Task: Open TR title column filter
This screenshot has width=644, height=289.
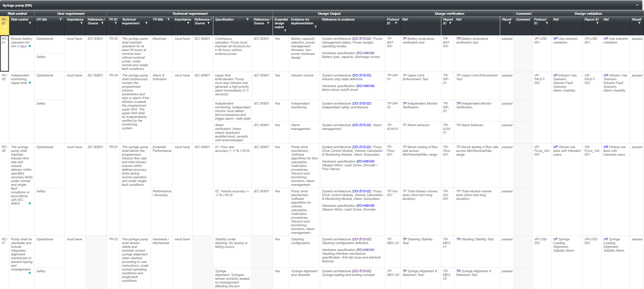Action: tap(168, 20)
